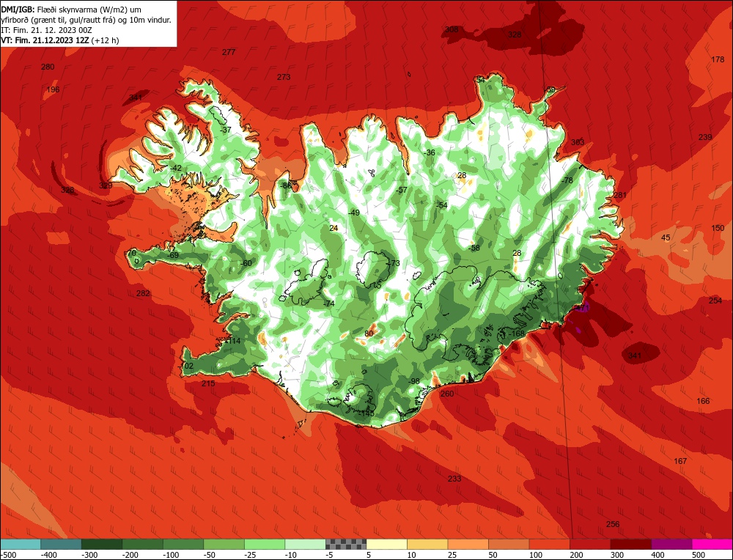Click the value -88 on the map
This screenshot has width=733, height=560.
click(286, 185)
